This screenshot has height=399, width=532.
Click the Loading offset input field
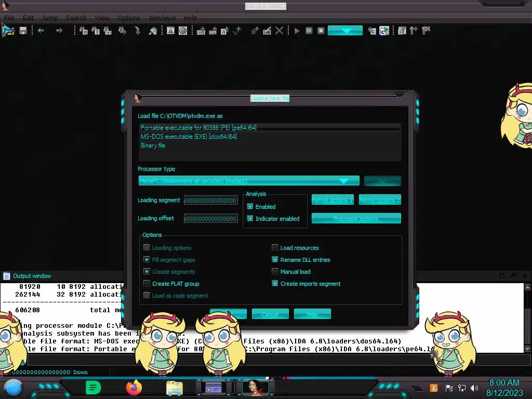pos(211,219)
